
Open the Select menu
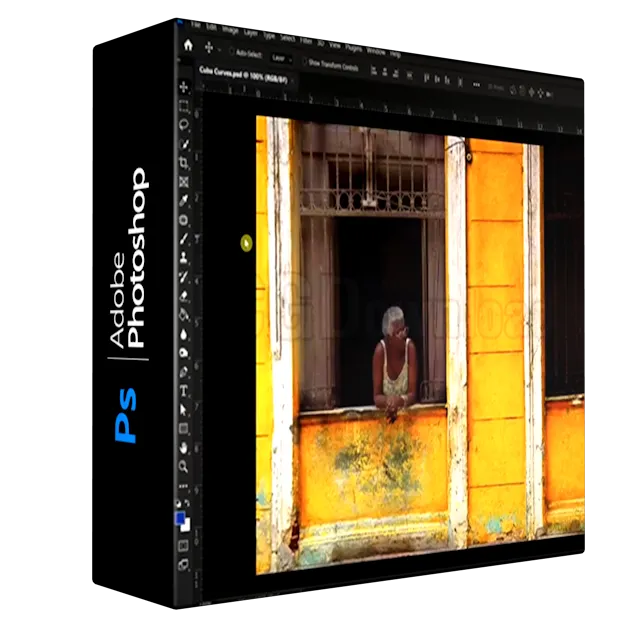click(x=288, y=39)
